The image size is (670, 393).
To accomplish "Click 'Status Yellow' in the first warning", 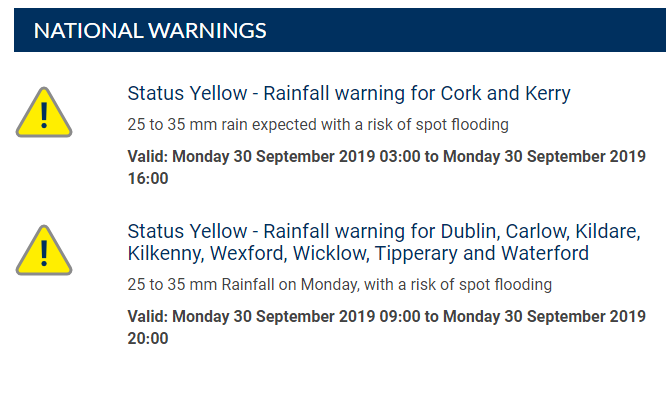I will [x=187, y=94].
